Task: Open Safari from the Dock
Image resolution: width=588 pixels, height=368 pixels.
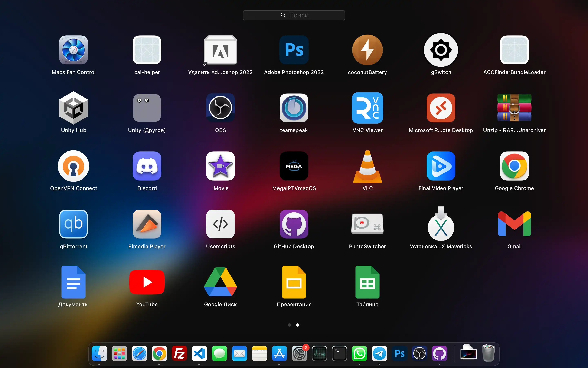Action: (139, 353)
